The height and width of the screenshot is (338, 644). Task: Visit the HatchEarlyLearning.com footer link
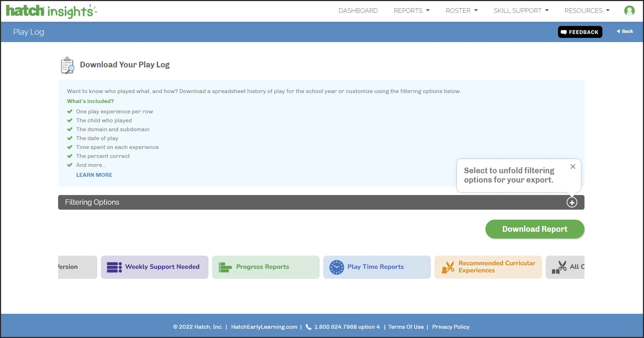(x=264, y=327)
